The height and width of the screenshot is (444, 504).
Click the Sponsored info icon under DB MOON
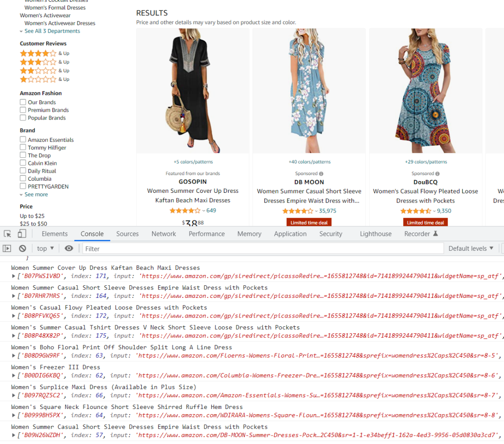321,174
